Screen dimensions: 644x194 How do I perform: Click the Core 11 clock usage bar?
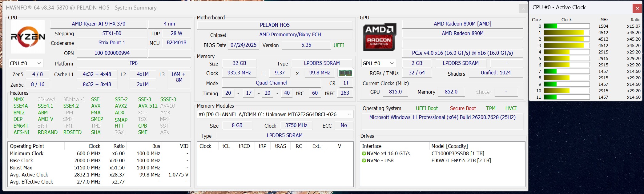click(x=566, y=97)
